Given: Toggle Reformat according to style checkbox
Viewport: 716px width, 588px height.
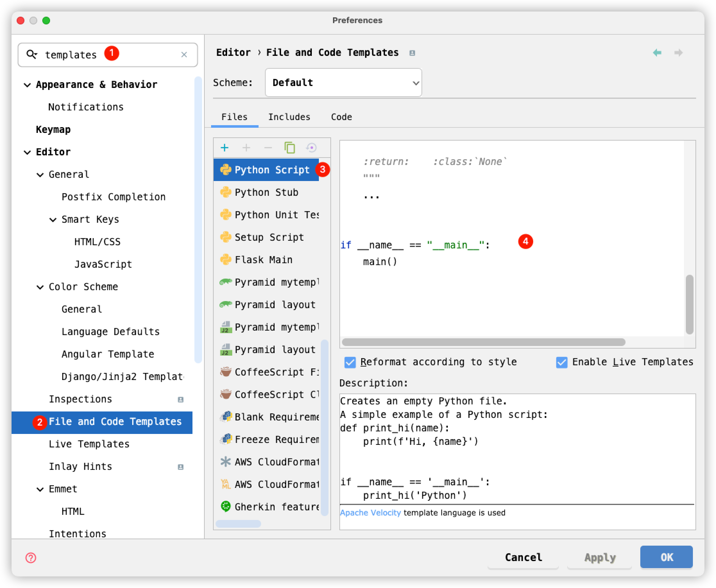Looking at the screenshot, I should coord(350,362).
